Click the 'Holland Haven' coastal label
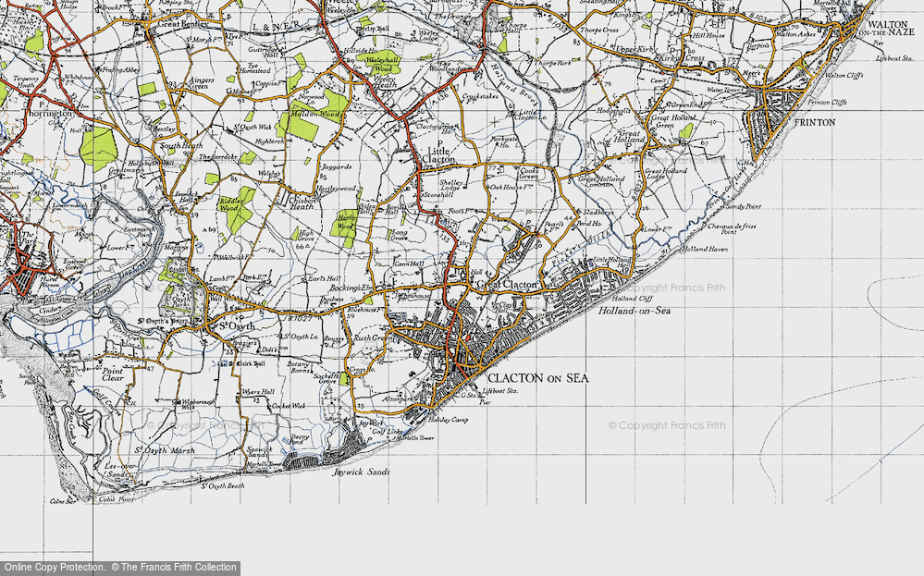The width and height of the screenshot is (924, 576). pos(705,249)
